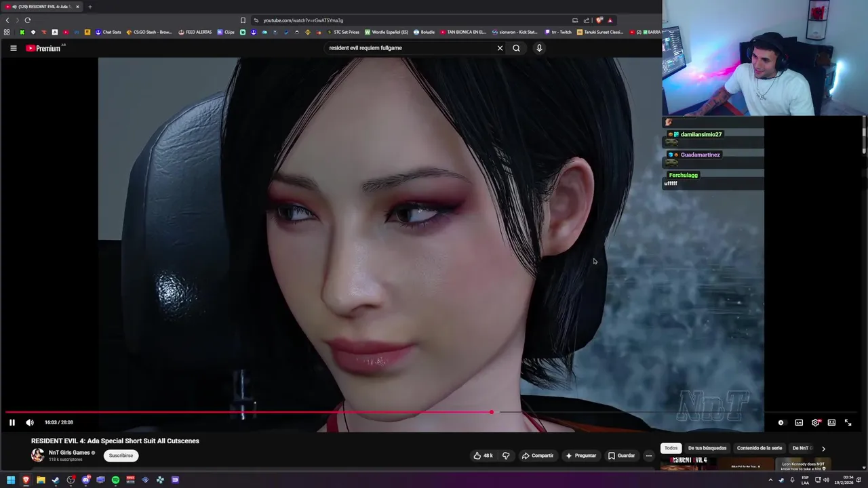The height and width of the screenshot is (488, 868).
Task: Open damiansimio27 chat username
Action: [701, 134]
